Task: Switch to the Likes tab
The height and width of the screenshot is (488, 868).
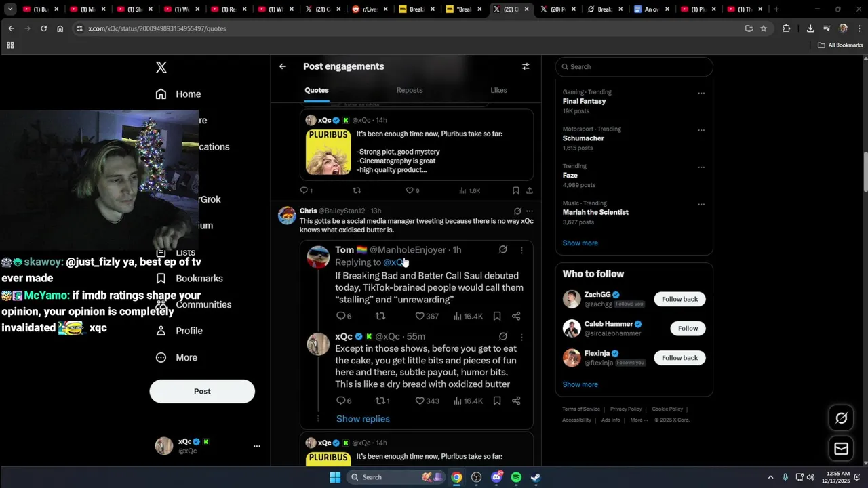Action: [498, 90]
